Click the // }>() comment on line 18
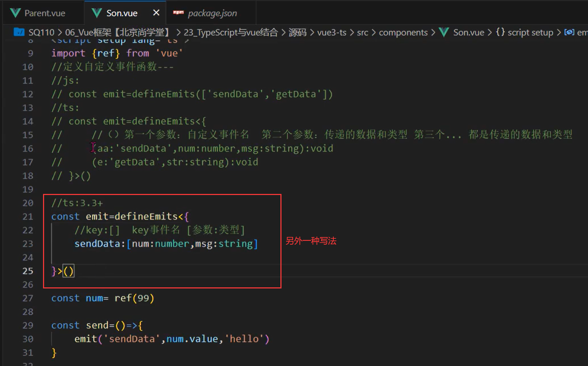588x366 pixels. 71,176
